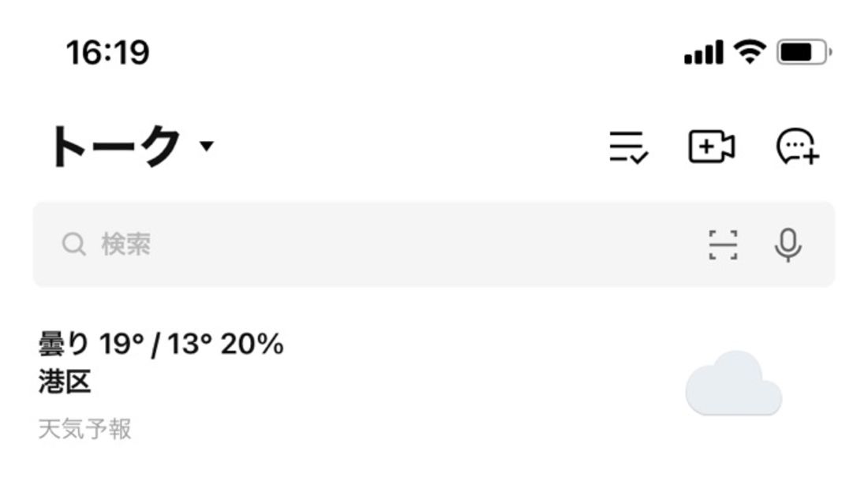Image resolution: width=868 pixels, height=492 pixels.
Task: Tap the cloud weather icon
Action: (734, 382)
